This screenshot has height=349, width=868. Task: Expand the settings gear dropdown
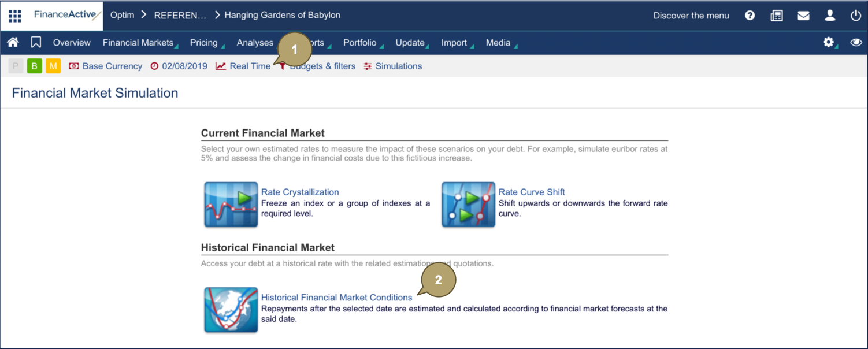[x=829, y=42]
